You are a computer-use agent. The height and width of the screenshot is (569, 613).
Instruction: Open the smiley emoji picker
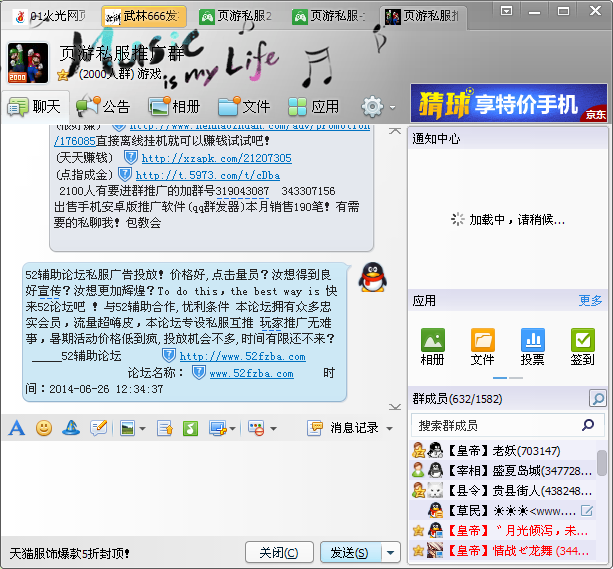(x=44, y=428)
